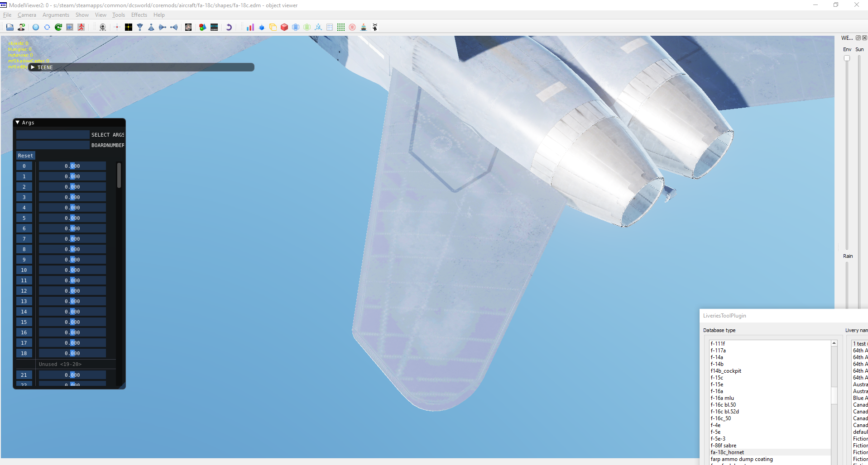The width and height of the screenshot is (868, 465).
Task: Click the fast-forward animation icon
Action: pyautogui.click(x=70, y=27)
